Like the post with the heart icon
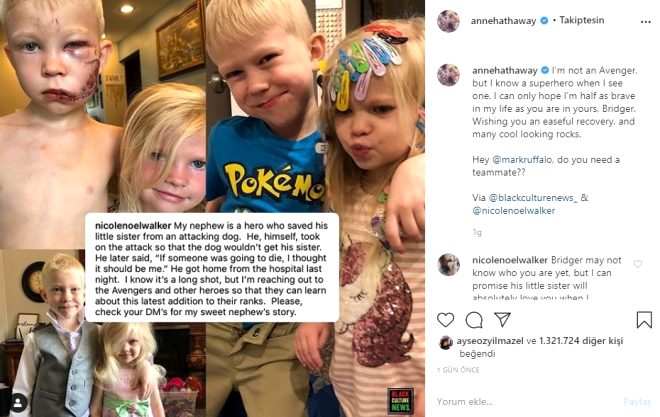Image resolution: width=660 pixels, height=417 pixels. [x=445, y=320]
